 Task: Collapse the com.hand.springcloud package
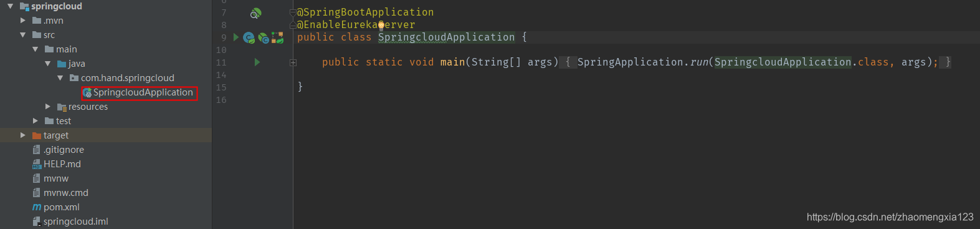coord(60,78)
